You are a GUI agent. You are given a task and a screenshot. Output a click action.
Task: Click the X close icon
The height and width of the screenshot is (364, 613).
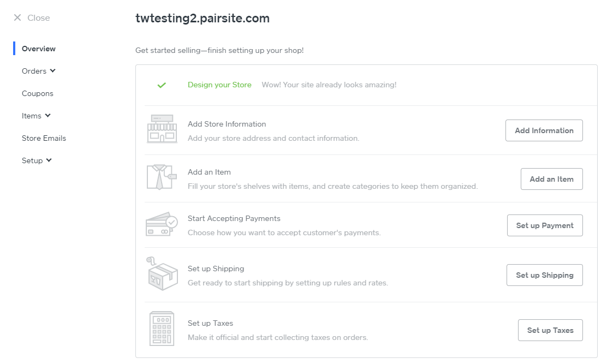(x=17, y=18)
